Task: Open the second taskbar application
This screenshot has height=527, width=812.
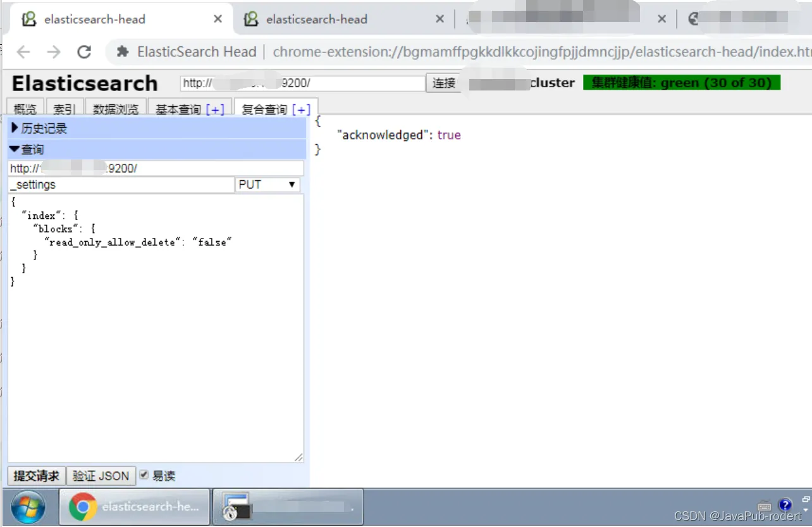Action: [288, 507]
